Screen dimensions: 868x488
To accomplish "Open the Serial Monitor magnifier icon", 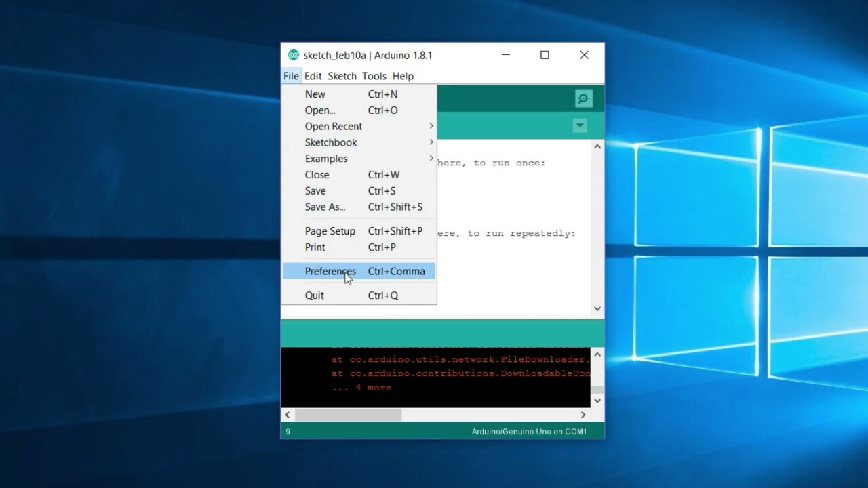I will 583,99.
